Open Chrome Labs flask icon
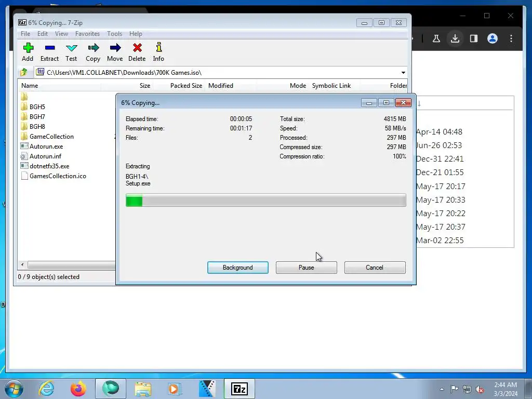 click(436, 38)
